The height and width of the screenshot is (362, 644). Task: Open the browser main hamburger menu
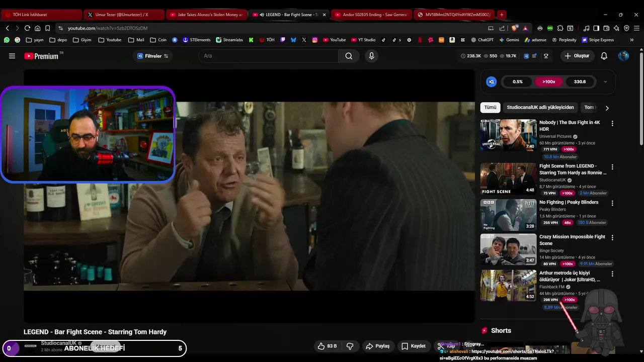[636, 28]
